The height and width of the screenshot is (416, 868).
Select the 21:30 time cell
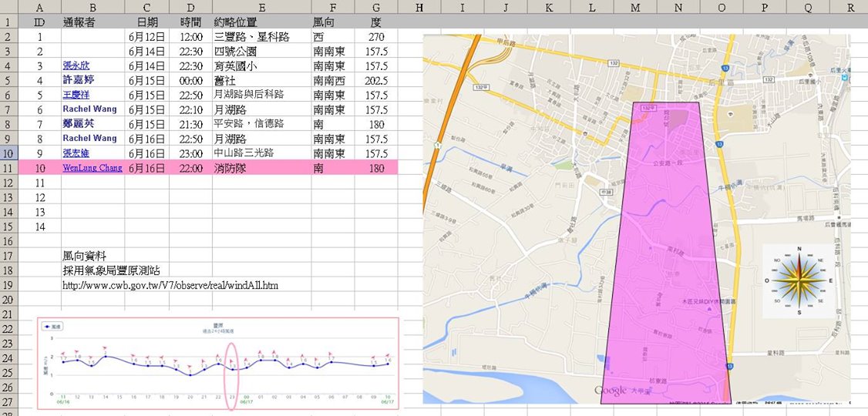click(190, 125)
